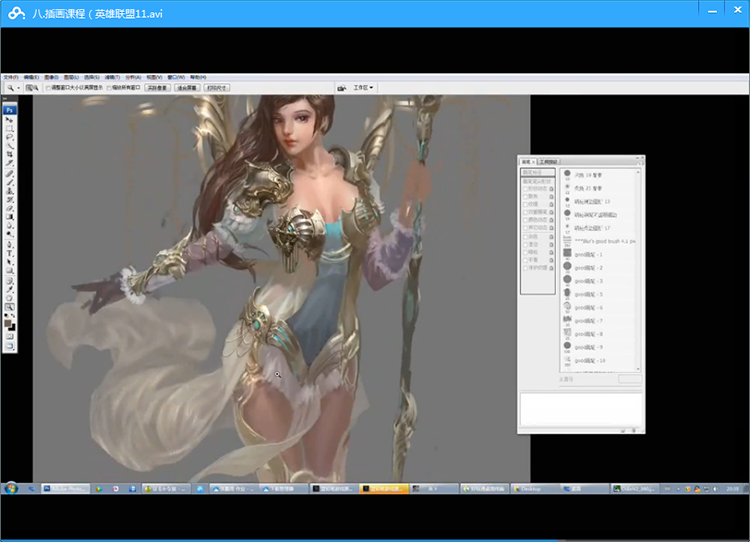Image resolution: width=750 pixels, height=542 pixels.
Task: Click brush list scroll-up arrow
Action: point(638,172)
